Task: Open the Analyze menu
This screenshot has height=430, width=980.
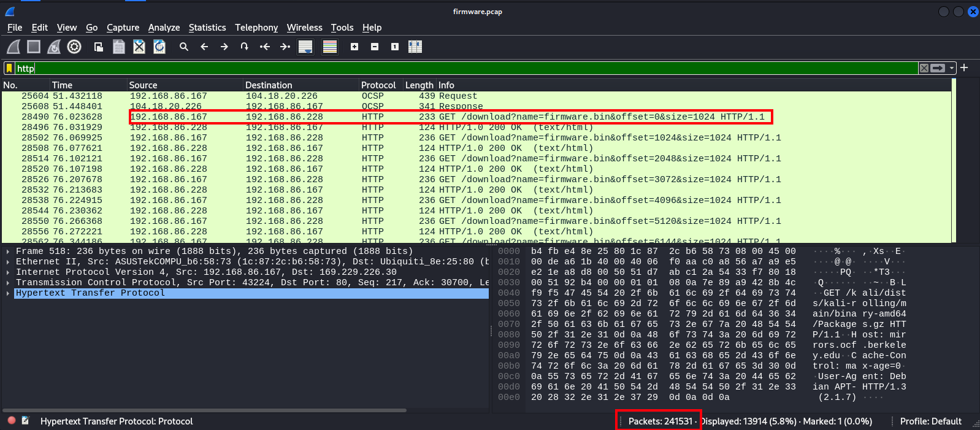Action: 164,28
